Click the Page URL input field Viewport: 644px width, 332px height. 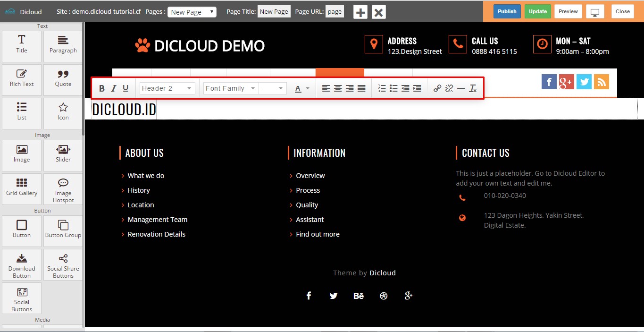click(335, 11)
